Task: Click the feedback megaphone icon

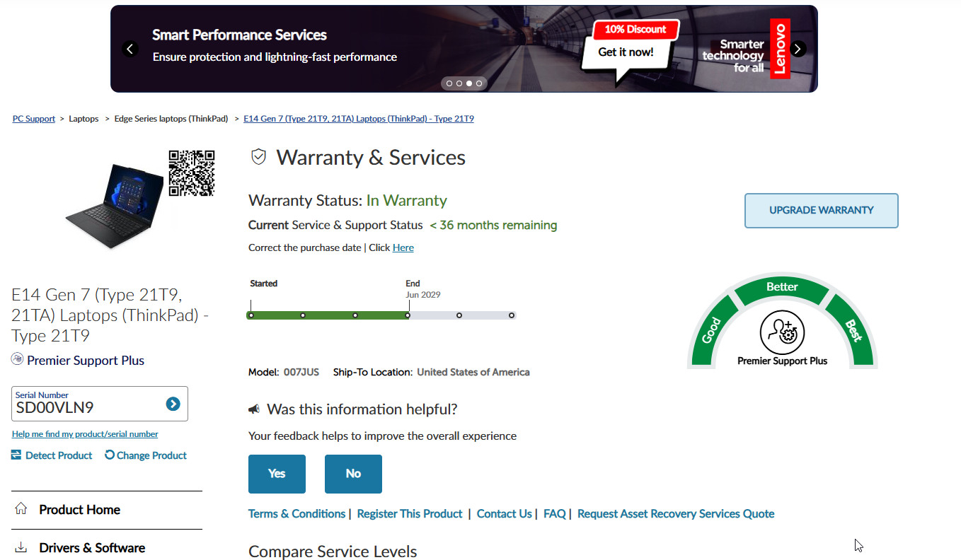Action: pyautogui.click(x=254, y=409)
